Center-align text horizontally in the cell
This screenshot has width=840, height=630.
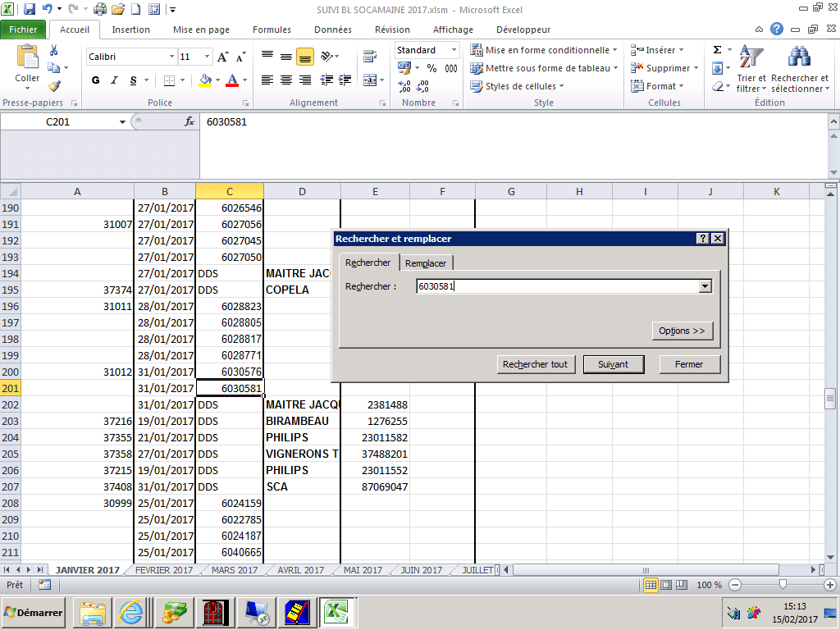click(x=286, y=80)
